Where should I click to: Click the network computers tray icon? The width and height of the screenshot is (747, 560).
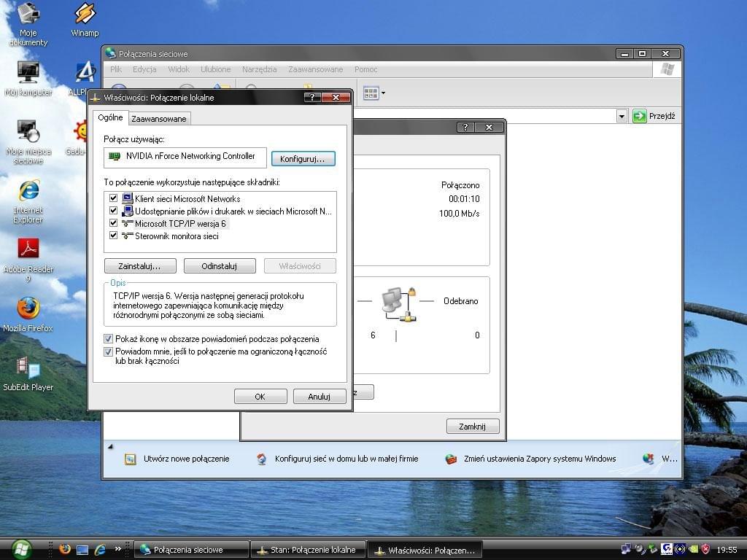tap(626, 550)
